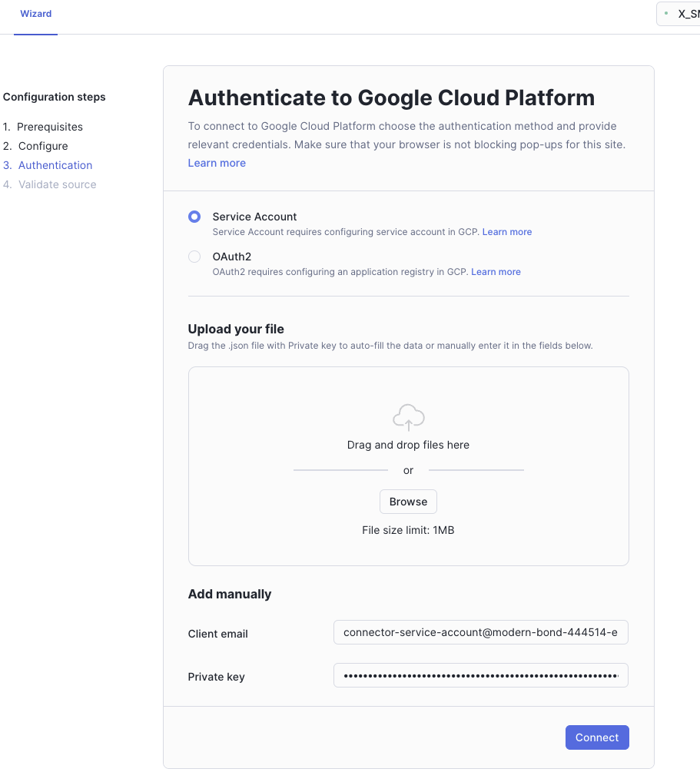700x782 pixels.
Task: Click the cloud upload icon
Action: [x=408, y=417]
